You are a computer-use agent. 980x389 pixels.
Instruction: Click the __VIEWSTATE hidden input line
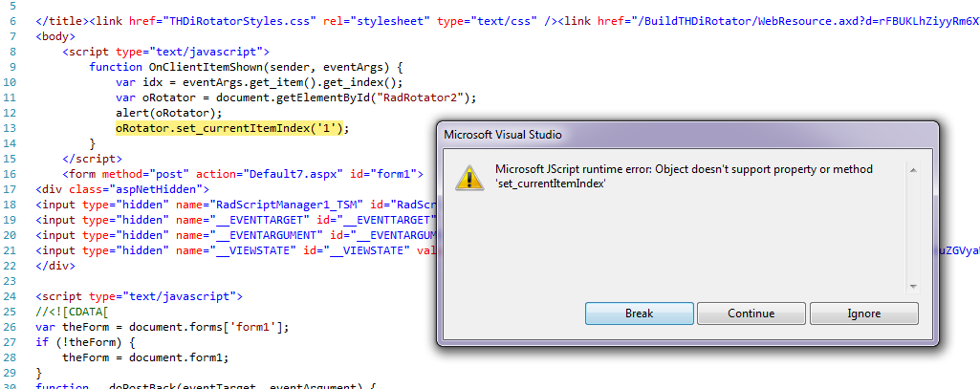[x=235, y=250]
